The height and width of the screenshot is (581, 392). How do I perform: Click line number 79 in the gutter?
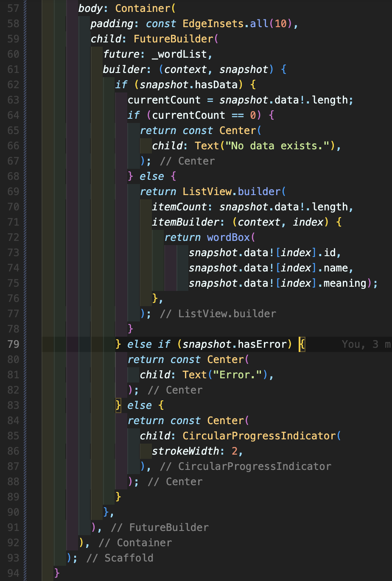coord(13,344)
